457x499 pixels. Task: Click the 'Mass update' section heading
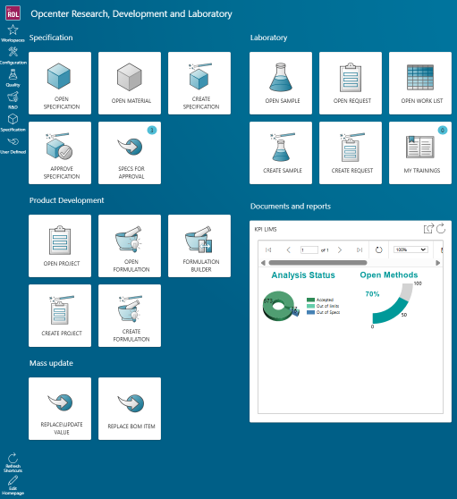(x=51, y=363)
